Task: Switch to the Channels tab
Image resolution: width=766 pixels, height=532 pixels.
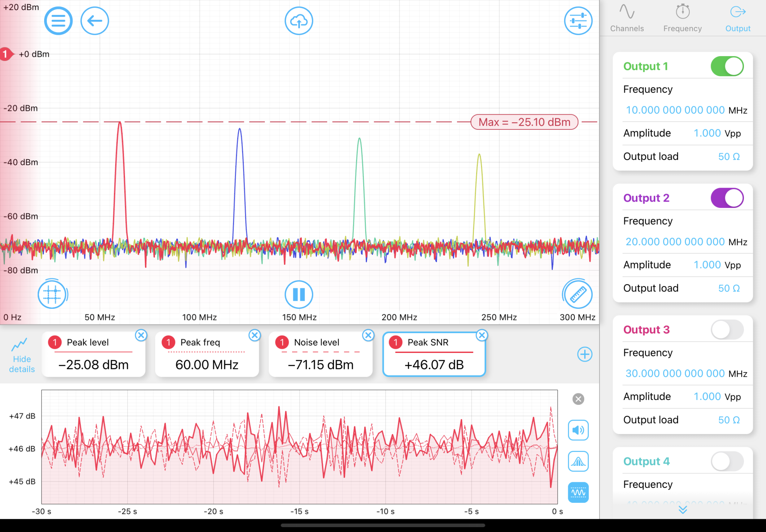Action: pos(627,17)
